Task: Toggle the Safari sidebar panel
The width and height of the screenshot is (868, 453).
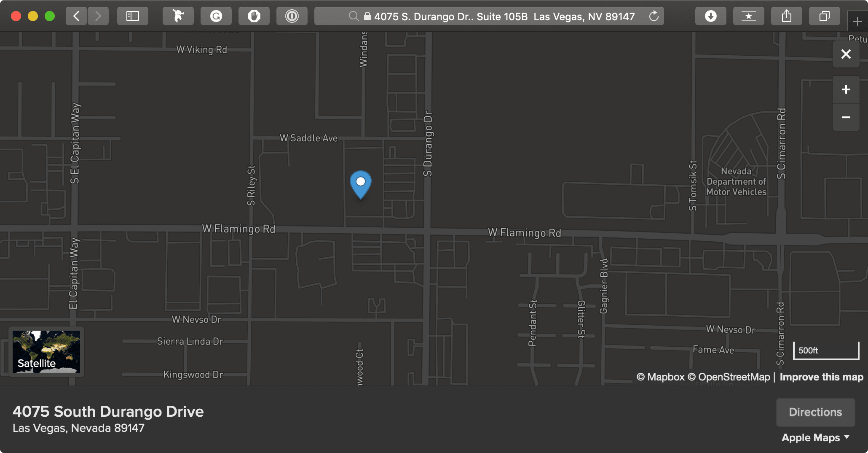Action: [x=133, y=16]
